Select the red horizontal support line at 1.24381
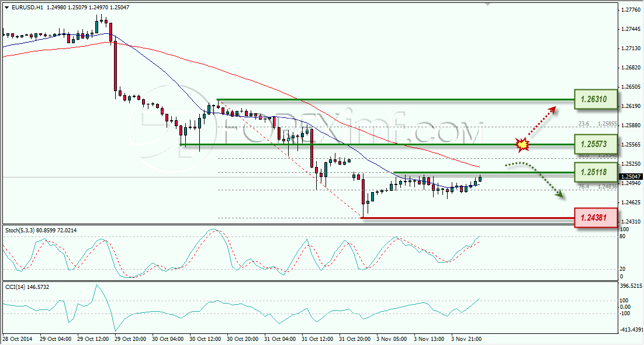This screenshot has height=345, width=644. click(x=468, y=218)
